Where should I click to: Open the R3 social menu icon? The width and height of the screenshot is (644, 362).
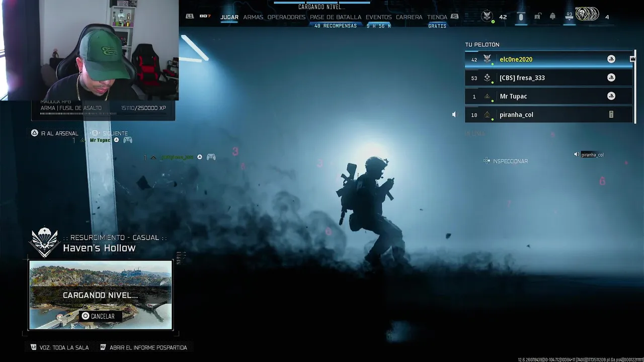tap(569, 17)
